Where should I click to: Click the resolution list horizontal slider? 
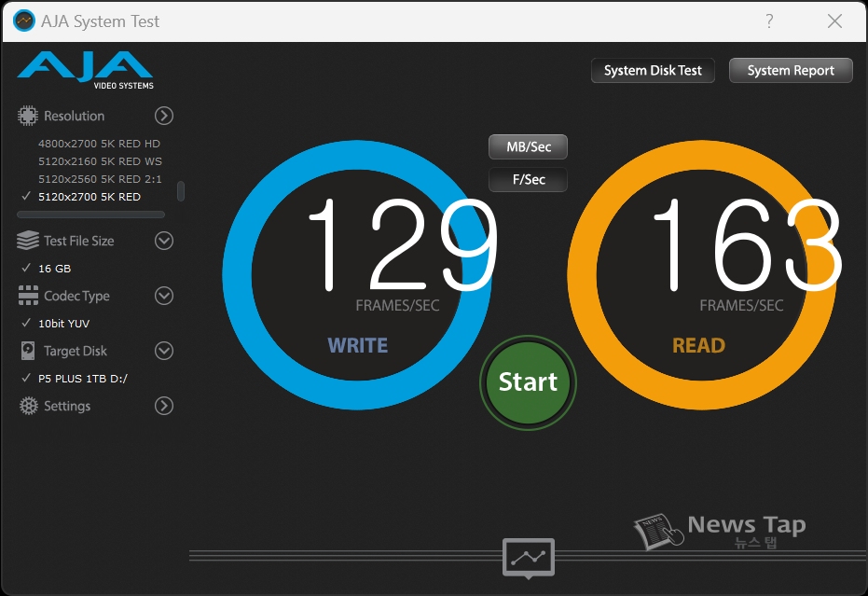(x=91, y=215)
